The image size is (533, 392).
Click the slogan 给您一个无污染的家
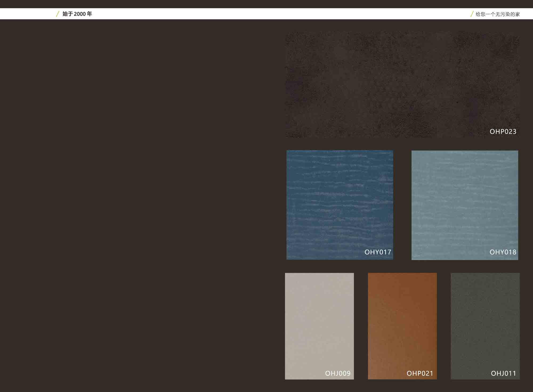point(498,14)
